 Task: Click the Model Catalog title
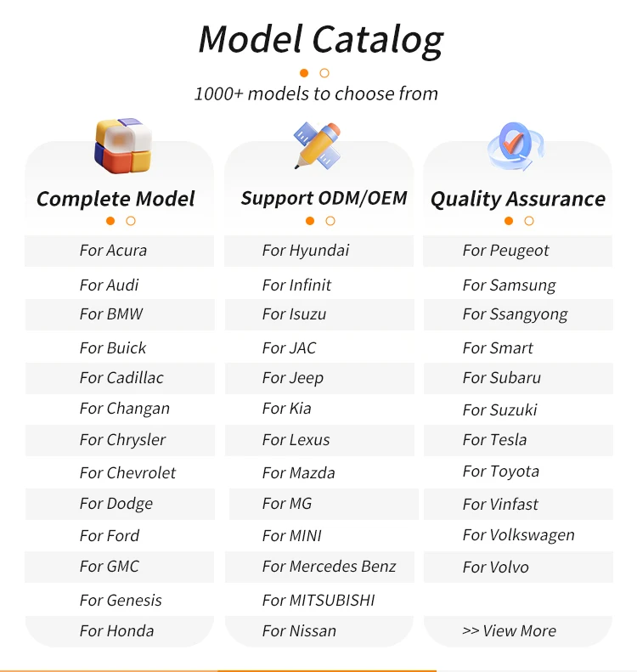click(x=320, y=39)
